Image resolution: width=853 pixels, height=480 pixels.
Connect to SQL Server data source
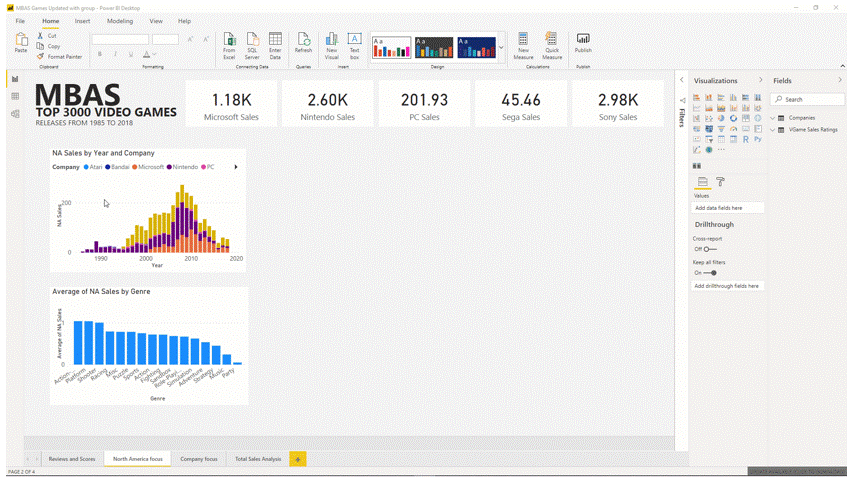[252, 46]
